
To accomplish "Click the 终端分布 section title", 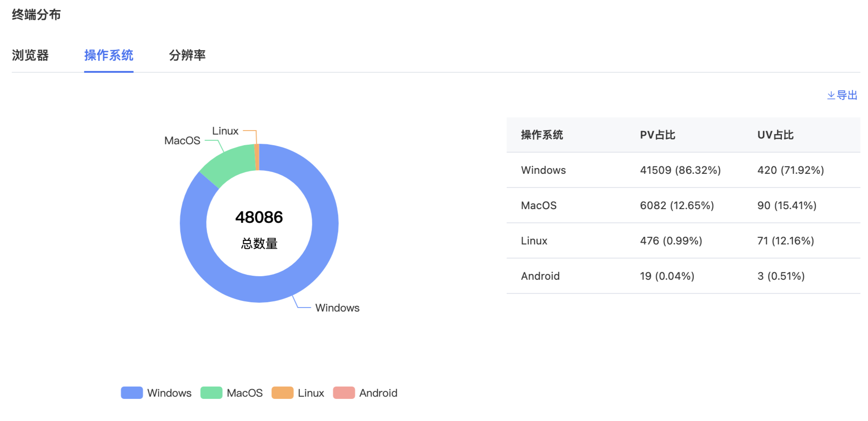I will click(x=36, y=15).
